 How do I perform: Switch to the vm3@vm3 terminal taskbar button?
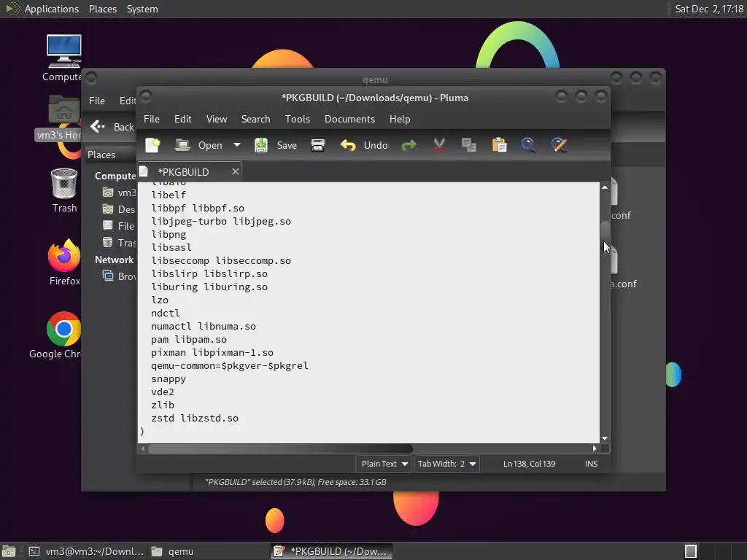click(86, 551)
